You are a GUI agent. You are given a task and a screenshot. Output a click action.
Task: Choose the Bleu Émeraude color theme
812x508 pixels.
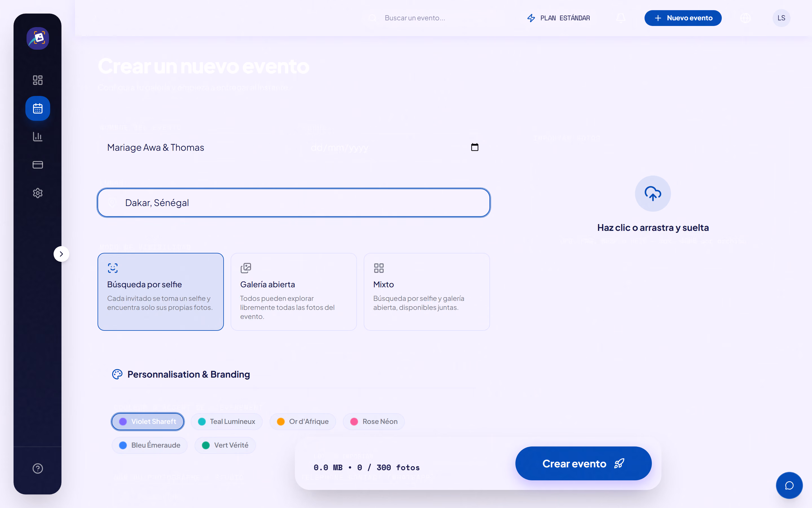150,445
